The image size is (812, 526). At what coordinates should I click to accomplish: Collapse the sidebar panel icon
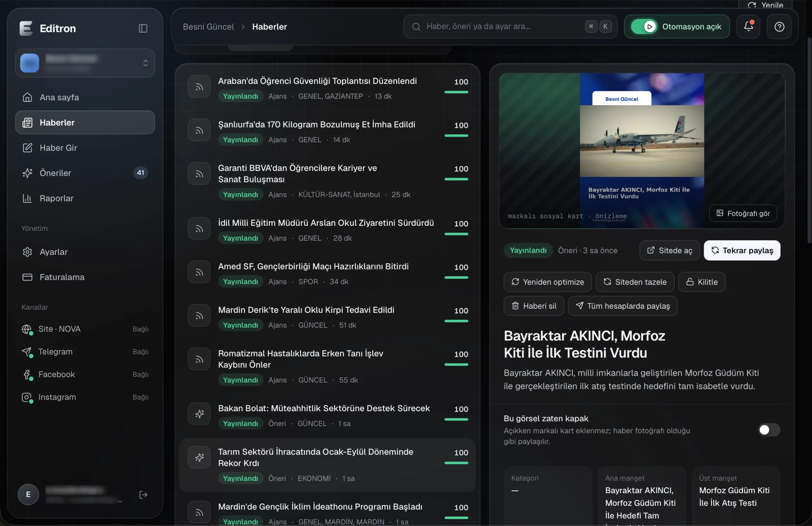(x=143, y=28)
